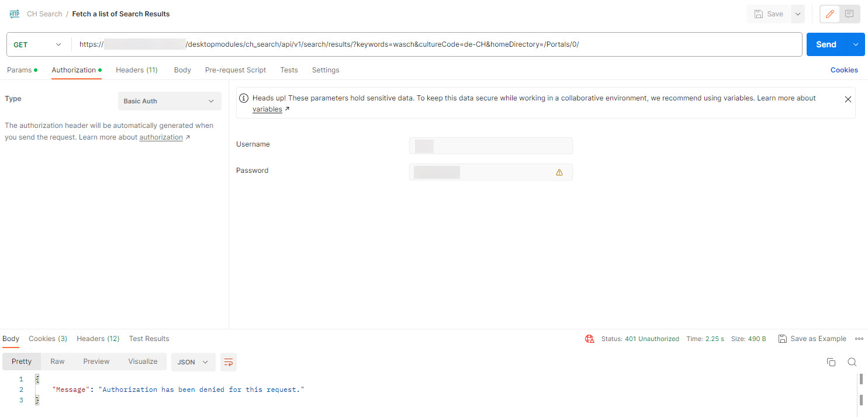The width and height of the screenshot is (868, 417).
Task: Follow the variables link in banner
Action: (x=267, y=109)
